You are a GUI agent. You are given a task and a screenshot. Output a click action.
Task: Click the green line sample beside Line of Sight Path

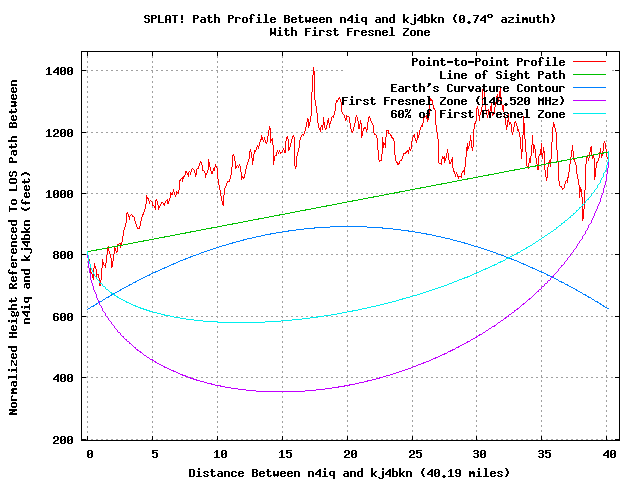[589, 75]
